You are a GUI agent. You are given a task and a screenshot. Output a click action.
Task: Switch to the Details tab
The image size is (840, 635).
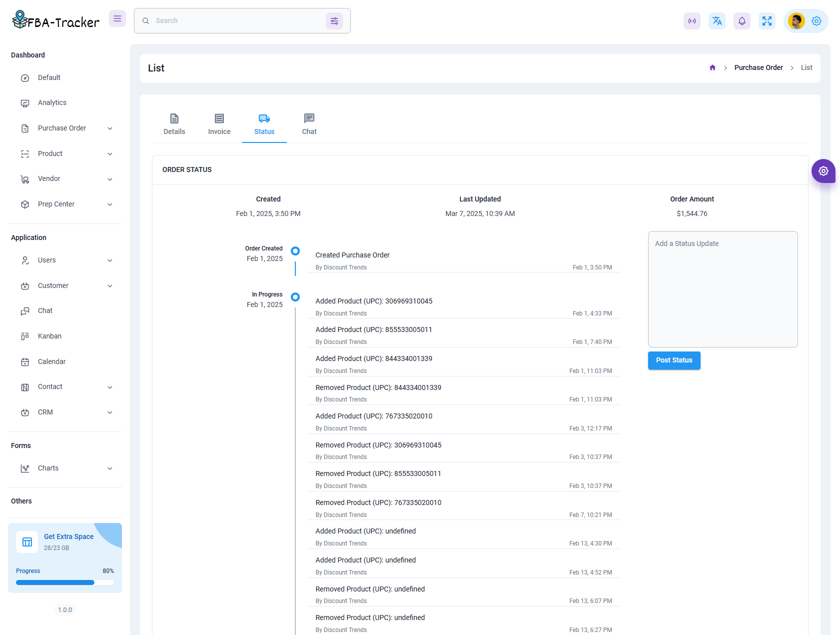tap(174, 124)
